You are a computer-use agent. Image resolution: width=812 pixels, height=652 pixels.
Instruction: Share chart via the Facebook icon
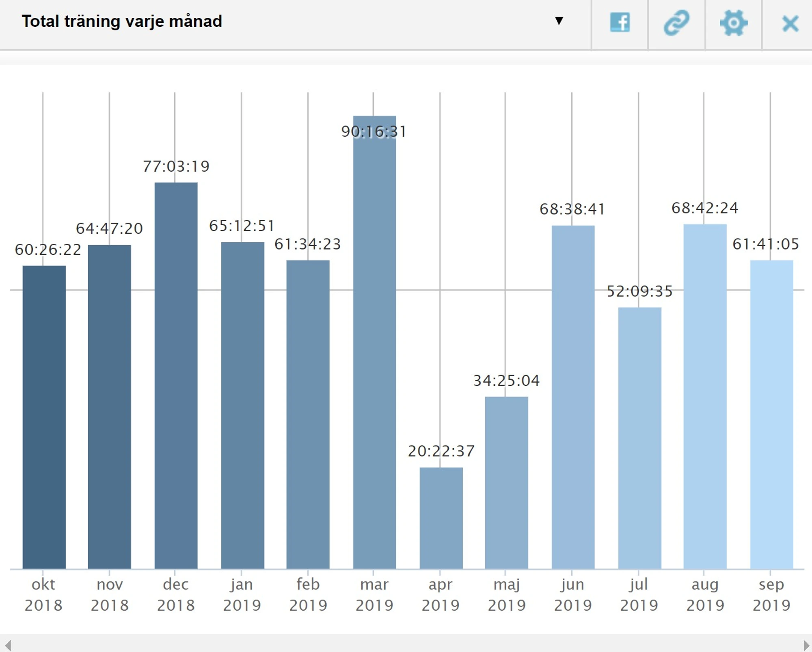620,22
